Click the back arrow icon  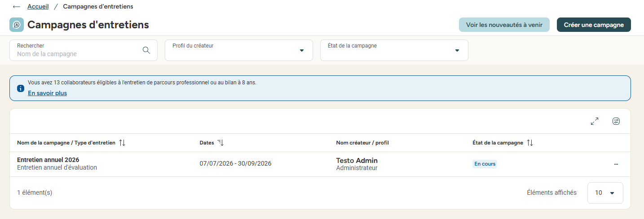pos(17,7)
